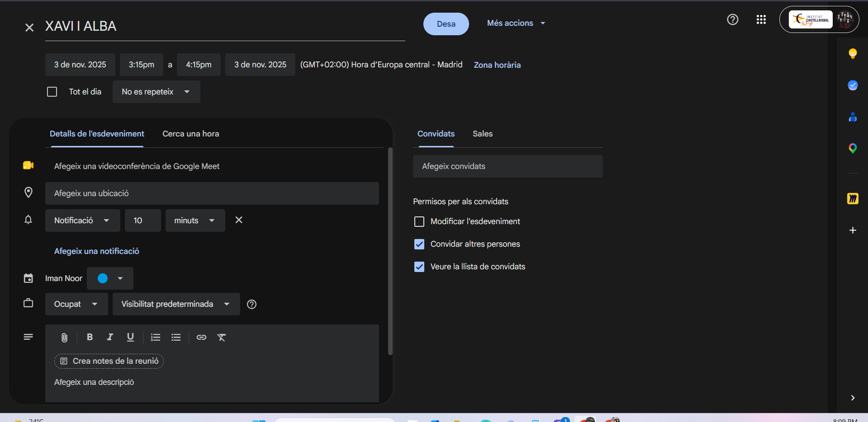Insert a bulleted list
The image size is (868, 422).
[x=176, y=337]
